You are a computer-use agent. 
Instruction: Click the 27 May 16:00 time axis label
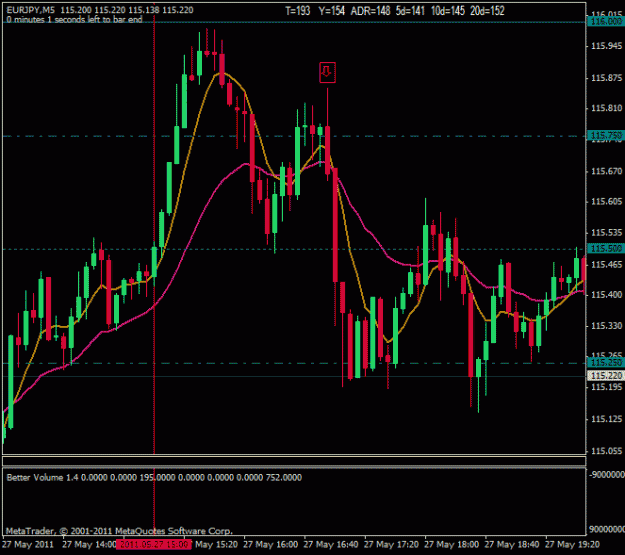(271, 544)
